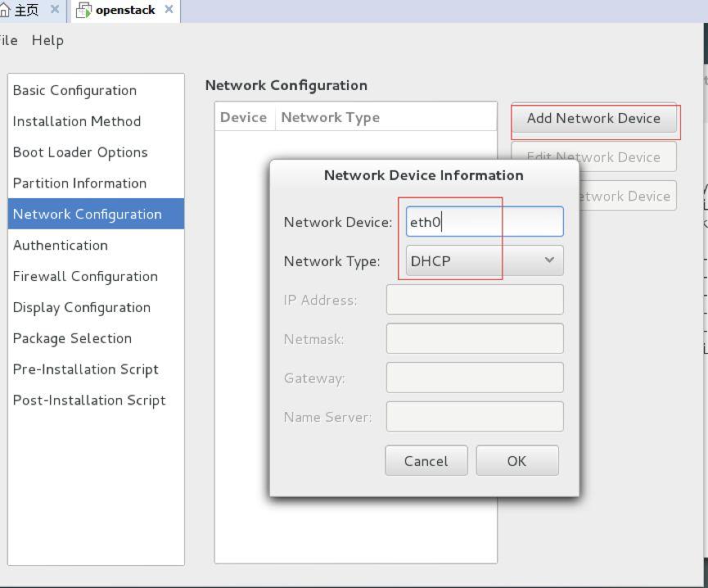Open Boot Loader Options section

coord(80,152)
